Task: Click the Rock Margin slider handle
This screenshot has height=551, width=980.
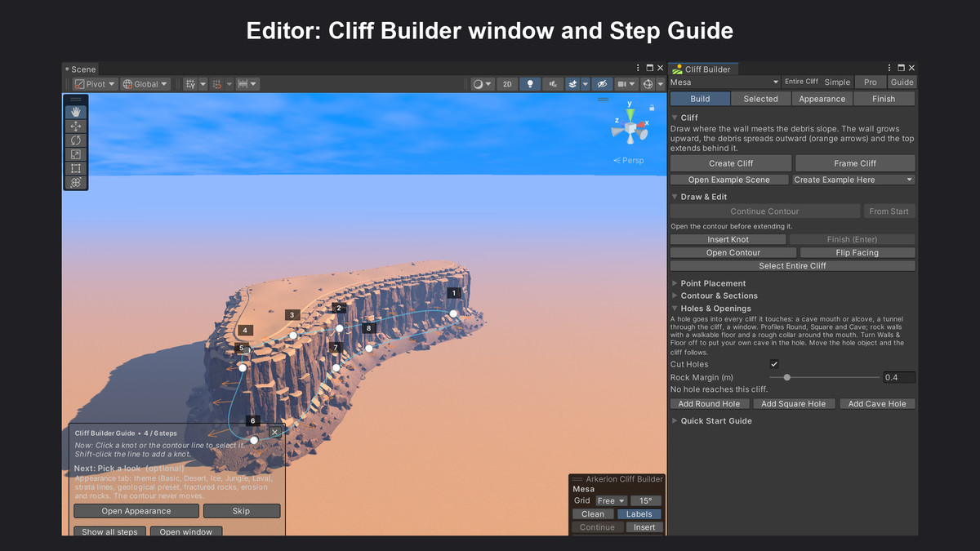Action: [786, 377]
